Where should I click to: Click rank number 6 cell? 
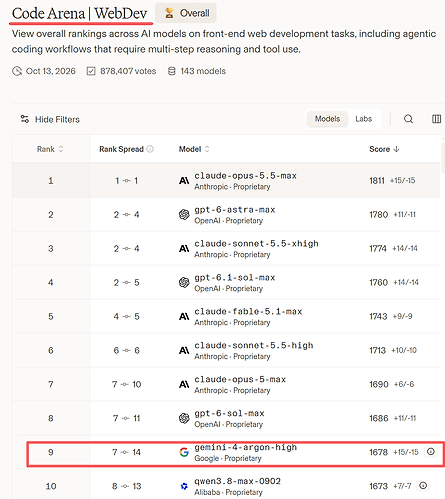tap(51, 350)
